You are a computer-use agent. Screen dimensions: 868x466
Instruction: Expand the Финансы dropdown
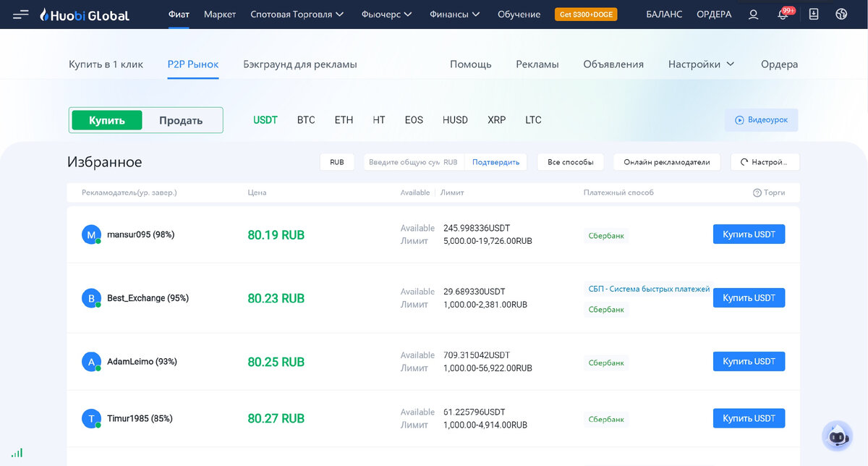point(454,14)
